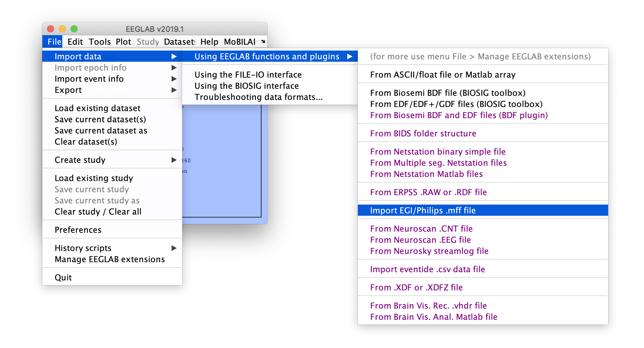The width and height of the screenshot is (644, 348).
Task: Expand the Import event info submenu
Action: pyautogui.click(x=174, y=79)
